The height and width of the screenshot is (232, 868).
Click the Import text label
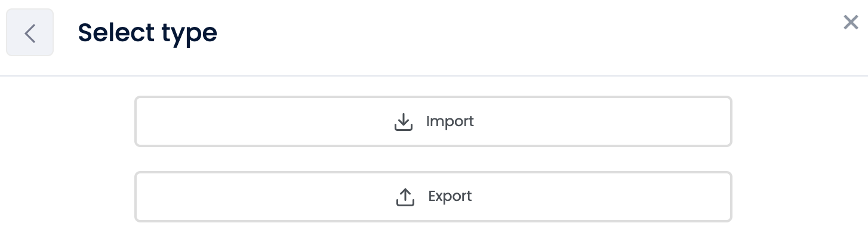450,121
